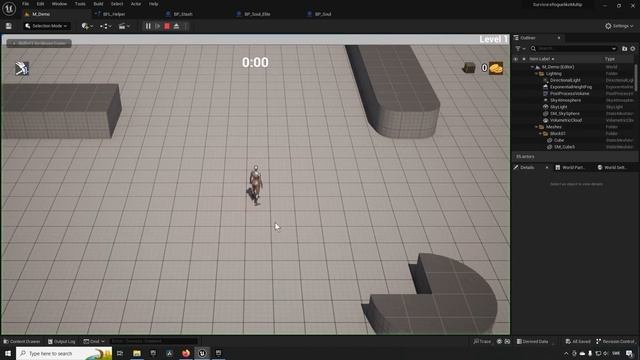This screenshot has height=360, width=640.
Task: Open the Cmd console type dropdown
Action: [94, 342]
